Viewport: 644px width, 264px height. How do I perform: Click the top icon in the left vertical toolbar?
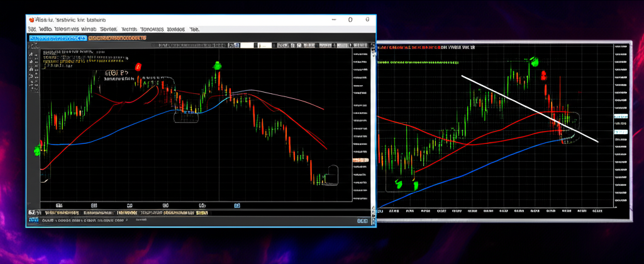tap(31, 55)
